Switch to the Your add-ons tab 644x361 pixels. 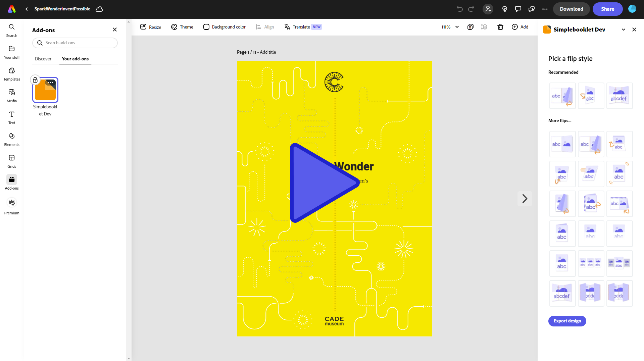(x=75, y=59)
